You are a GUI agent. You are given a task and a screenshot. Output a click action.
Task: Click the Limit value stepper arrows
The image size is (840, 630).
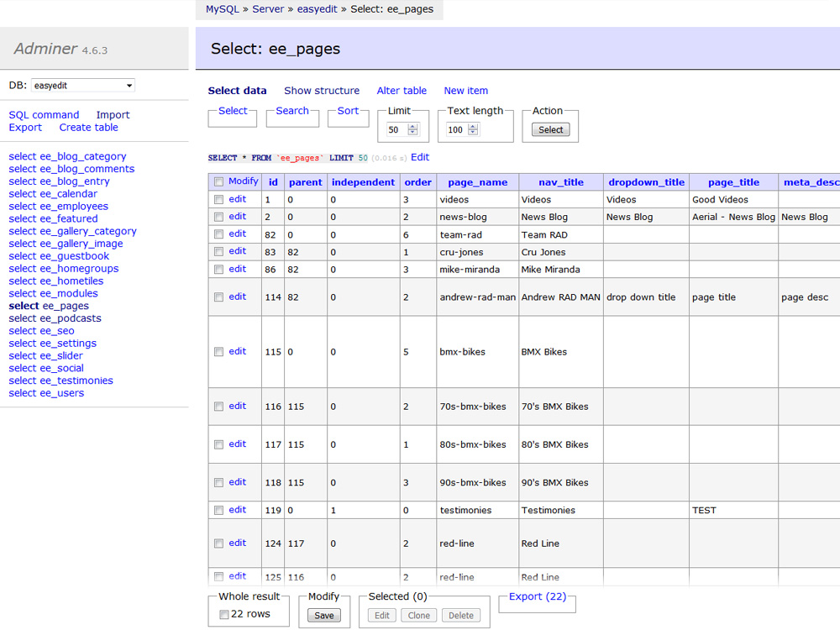[412, 130]
